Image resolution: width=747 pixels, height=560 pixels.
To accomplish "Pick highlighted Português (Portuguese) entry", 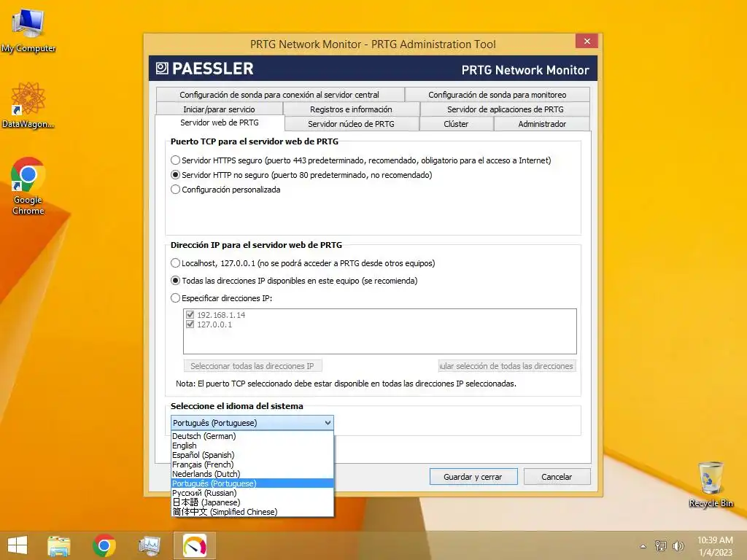I will [252, 483].
